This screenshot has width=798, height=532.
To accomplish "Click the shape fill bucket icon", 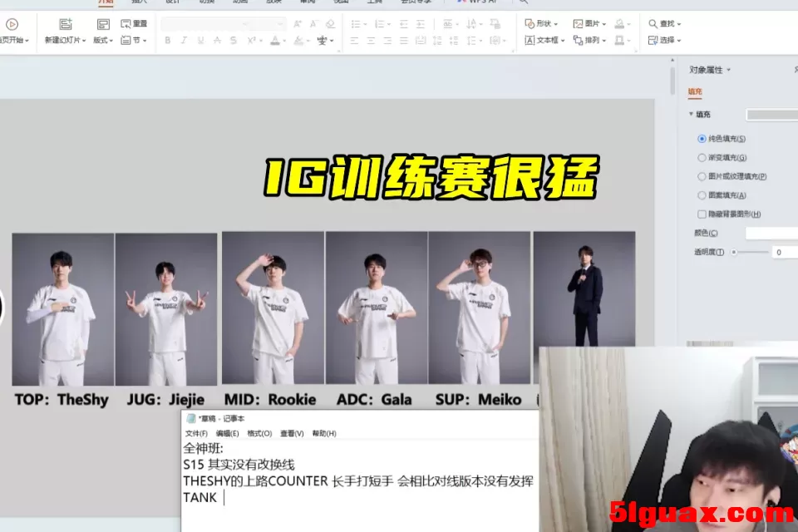I will 619,23.
